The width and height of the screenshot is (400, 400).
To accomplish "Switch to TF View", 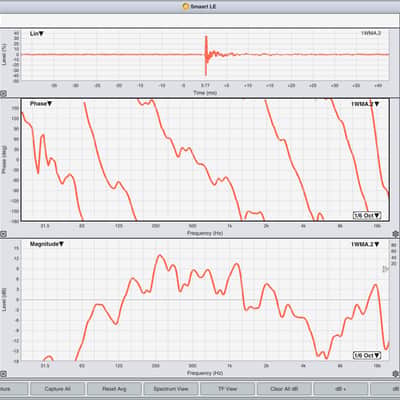I will (227, 389).
